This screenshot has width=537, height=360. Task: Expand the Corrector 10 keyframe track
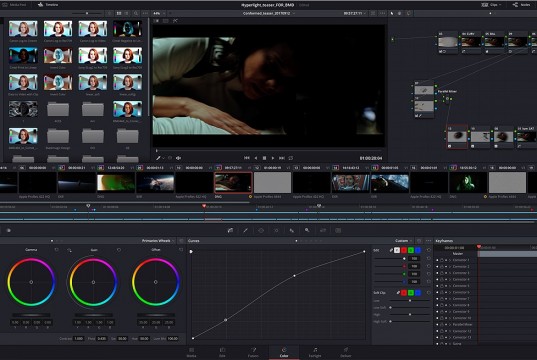click(450, 318)
